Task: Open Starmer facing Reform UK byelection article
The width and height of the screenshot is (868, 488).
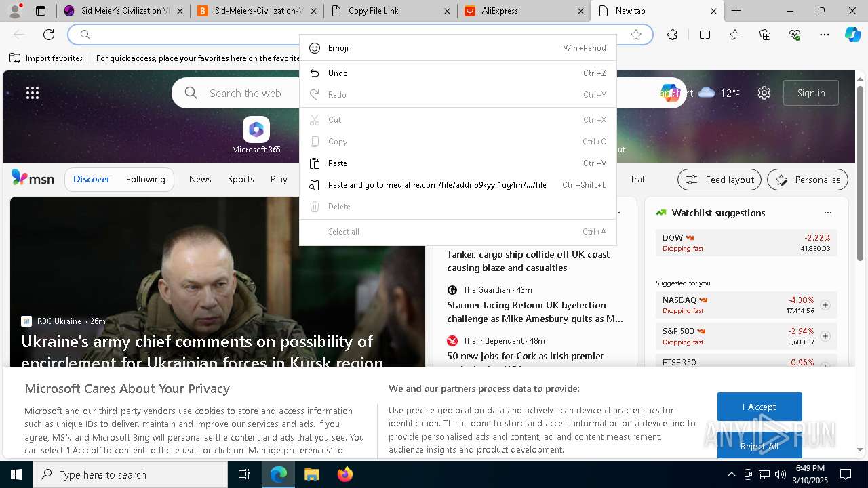Action: point(535,312)
